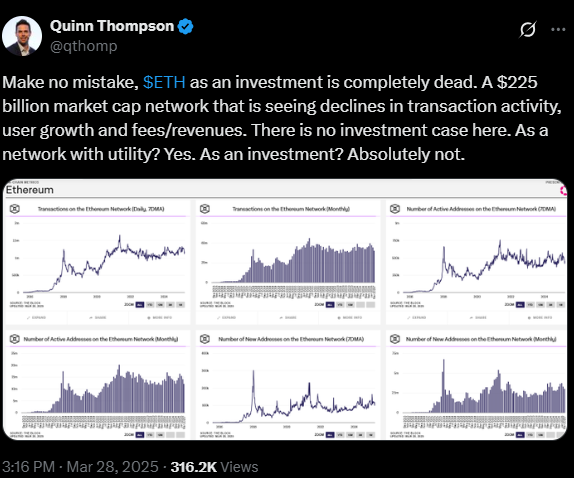Open the @qthomp handle link
The height and width of the screenshot is (478, 574).
tap(83, 46)
